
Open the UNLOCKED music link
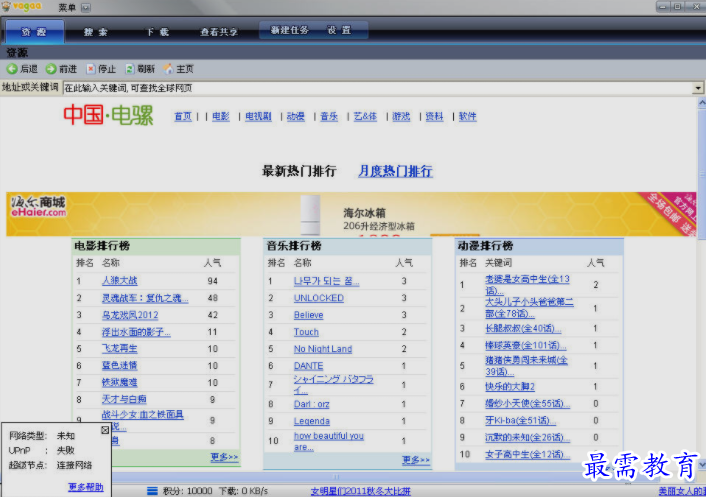click(318, 298)
